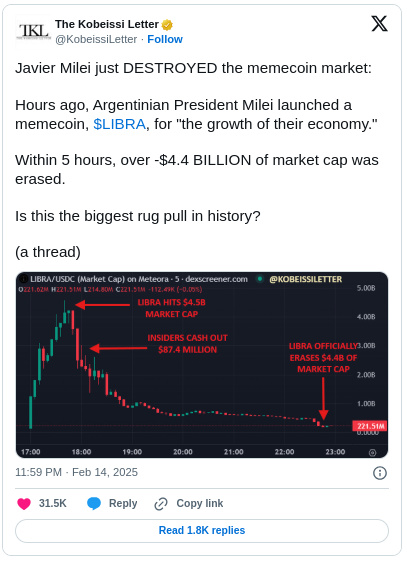The height and width of the screenshot is (561, 407).
Task: Click the gold verified badge
Action: tap(168, 25)
